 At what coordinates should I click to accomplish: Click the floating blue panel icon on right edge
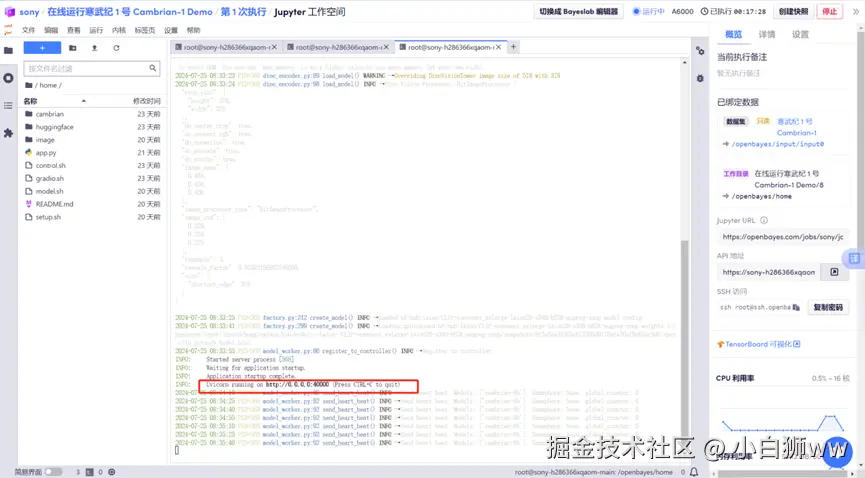click(853, 258)
